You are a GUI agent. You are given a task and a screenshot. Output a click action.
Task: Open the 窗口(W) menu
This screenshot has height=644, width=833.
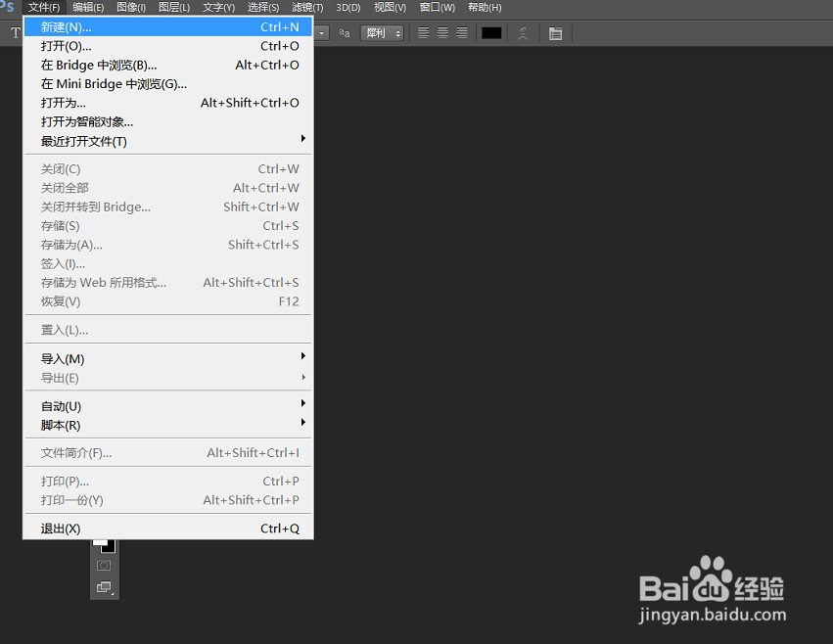tap(438, 8)
